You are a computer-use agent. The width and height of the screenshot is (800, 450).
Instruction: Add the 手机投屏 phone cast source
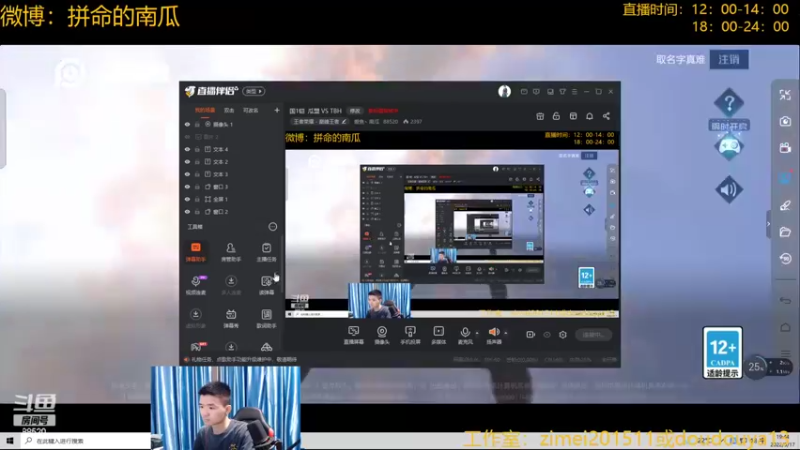pos(410,335)
